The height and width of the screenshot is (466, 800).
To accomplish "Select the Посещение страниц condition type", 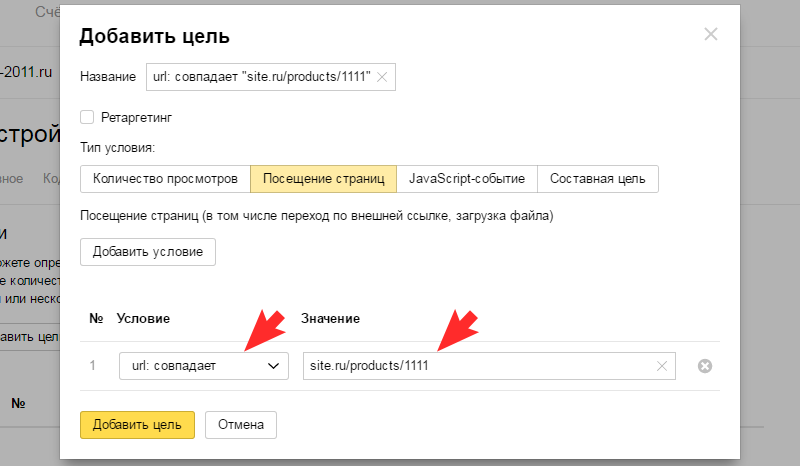I will coord(323,179).
